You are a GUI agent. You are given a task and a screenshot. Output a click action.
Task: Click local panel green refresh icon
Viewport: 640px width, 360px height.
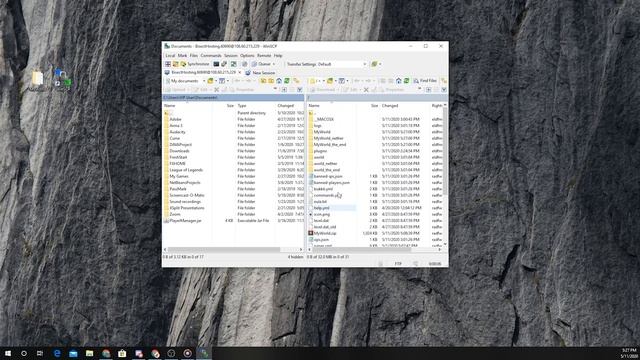coord(287,81)
